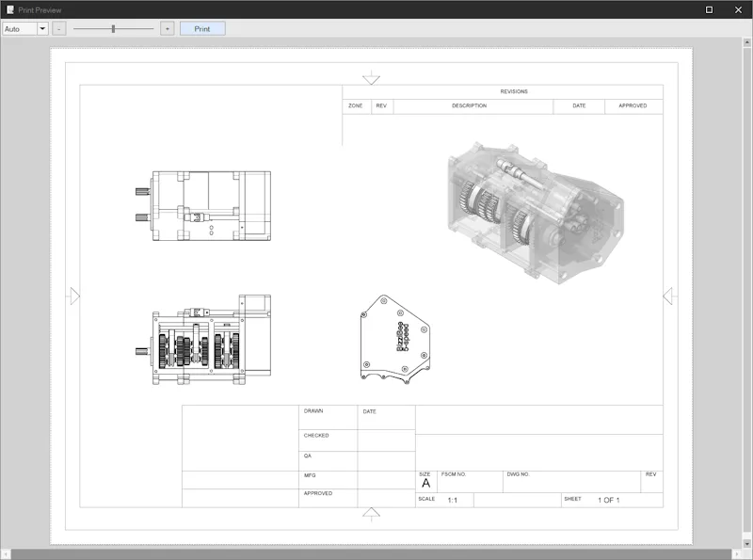Image resolution: width=753 pixels, height=560 pixels.
Task: Click the vertical scrollbar down arrow
Action: 746,544
